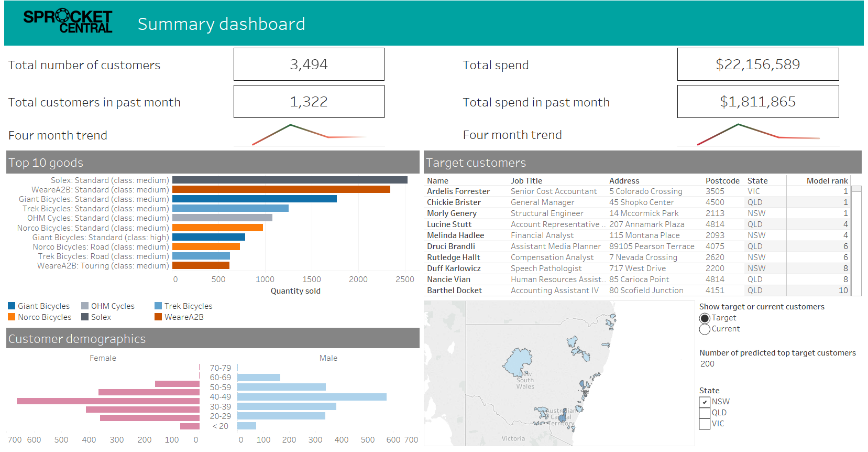Check the QLD state checkbox

[x=705, y=413]
